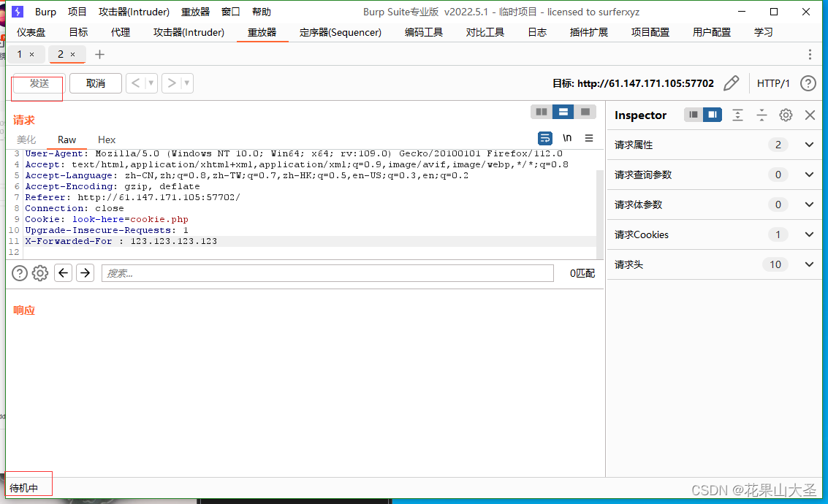The height and width of the screenshot is (504, 828).
Task: Toggle show non-printable characters \n
Action: point(567,138)
